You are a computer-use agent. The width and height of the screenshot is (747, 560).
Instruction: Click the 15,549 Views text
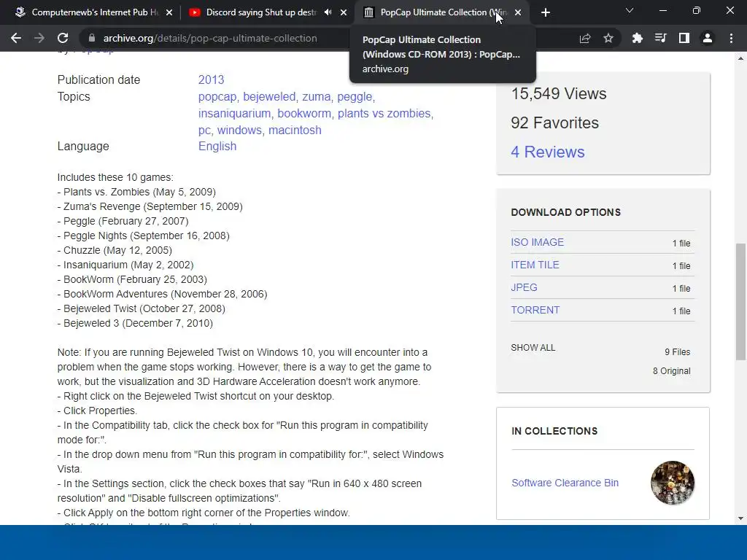tap(559, 94)
